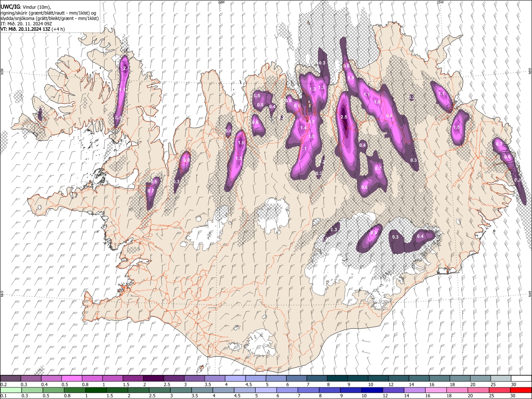Select top bar pink swatch between 0.5 and 0.8
The width and height of the screenshot is (532, 399).
(x=71, y=379)
